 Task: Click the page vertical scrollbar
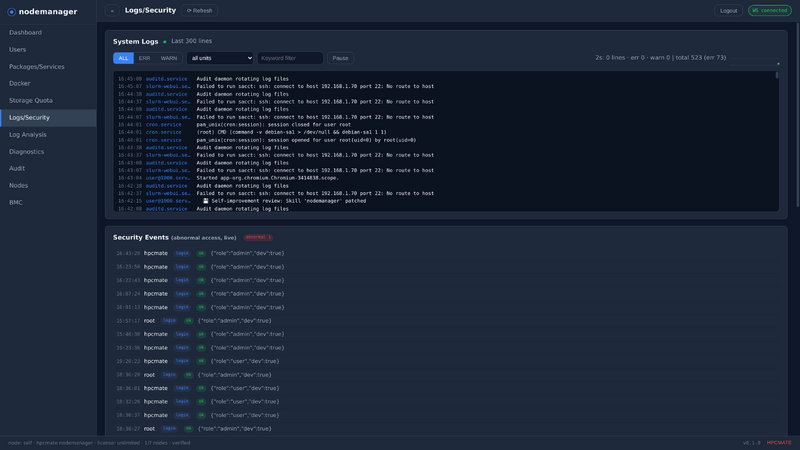point(797,115)
